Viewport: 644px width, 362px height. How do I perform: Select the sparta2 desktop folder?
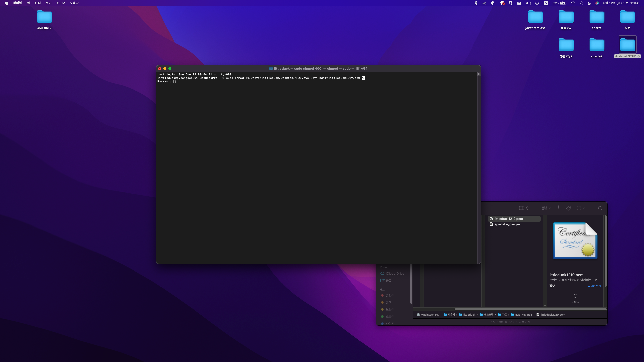pos(597,48)
